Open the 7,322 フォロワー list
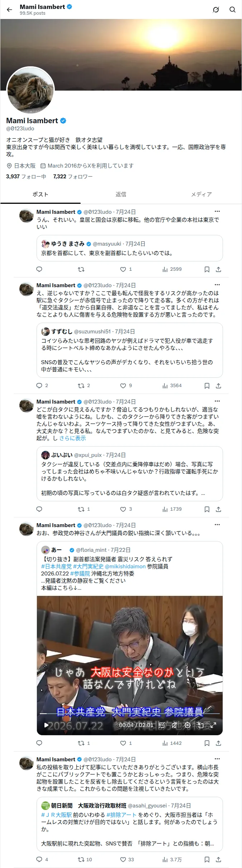 (x=73, y=177)
